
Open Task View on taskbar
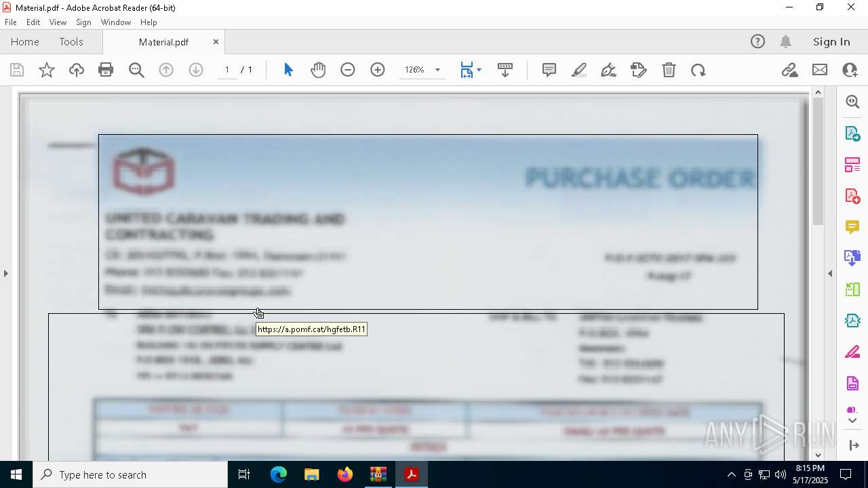coord(244,474)
